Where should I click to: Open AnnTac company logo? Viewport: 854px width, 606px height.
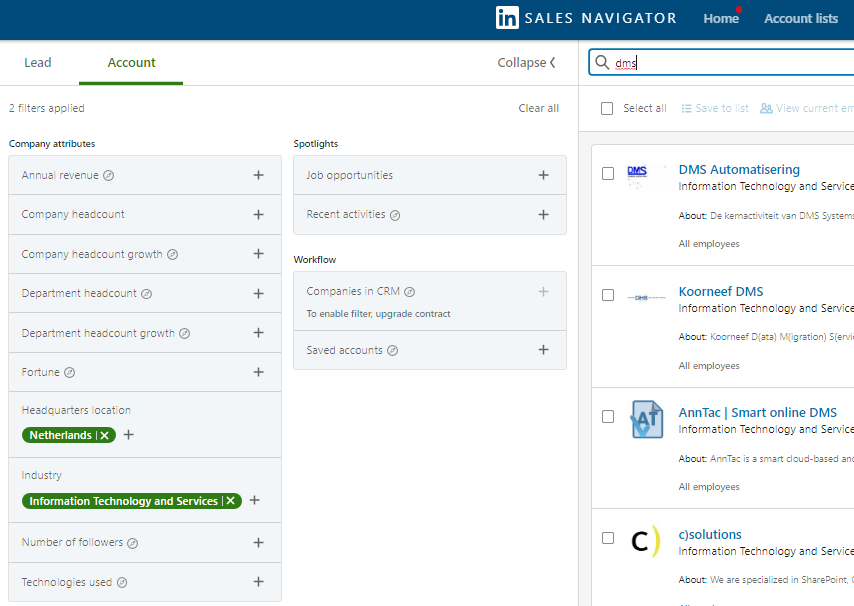(645, 418)
